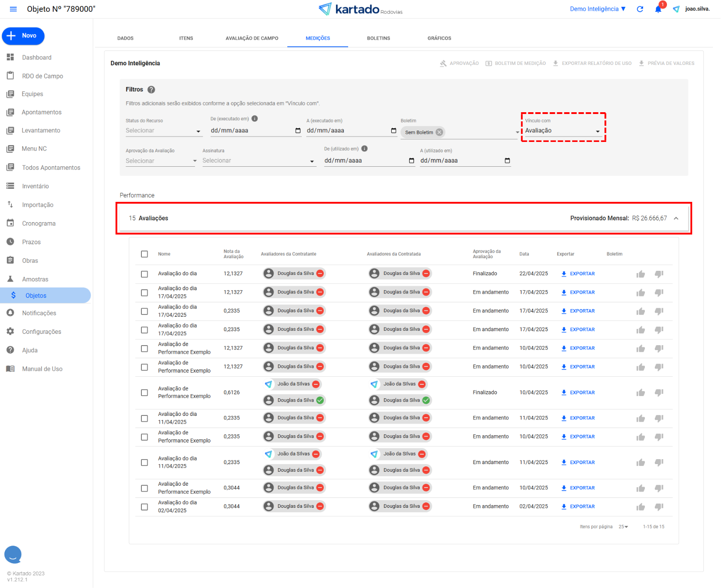Viewport: 721px width, 588px height.
Task: Click the Novo button
Action: (x=23, y=36)
